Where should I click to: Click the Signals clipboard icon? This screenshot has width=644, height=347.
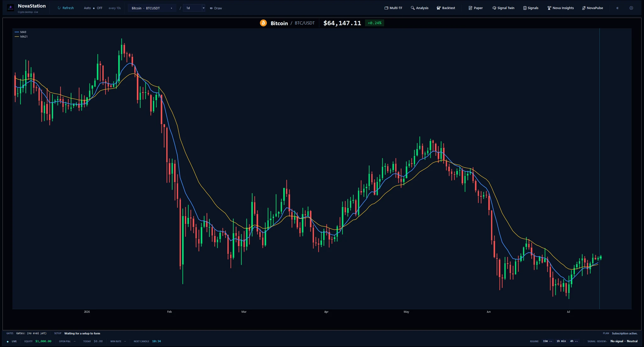point(525,8)
